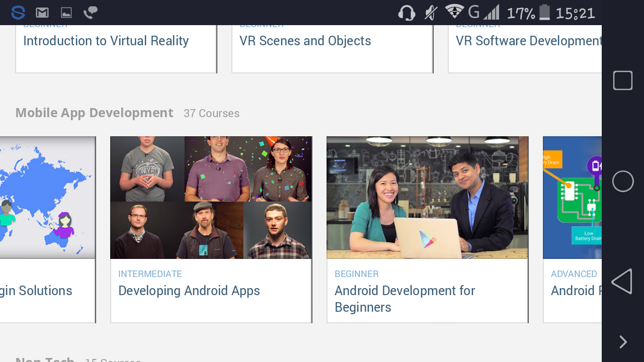Image resolution: width=644 pixels, height=362 pixels.
Task: Tap the Android back triangle button
Action: tap(622, 281)
